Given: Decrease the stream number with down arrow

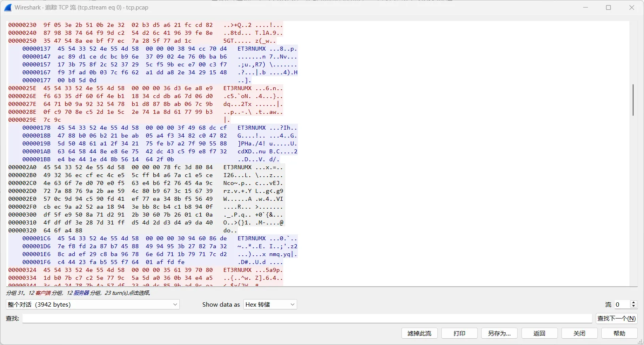Looking at the screenshot, I should tap(634, 307).
